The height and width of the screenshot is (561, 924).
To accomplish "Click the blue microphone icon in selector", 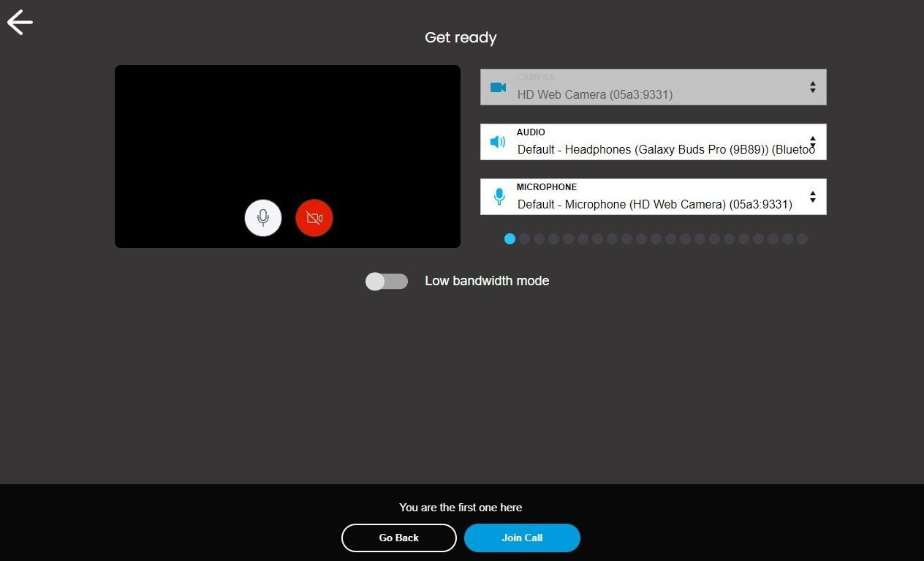I will point(499,197).
